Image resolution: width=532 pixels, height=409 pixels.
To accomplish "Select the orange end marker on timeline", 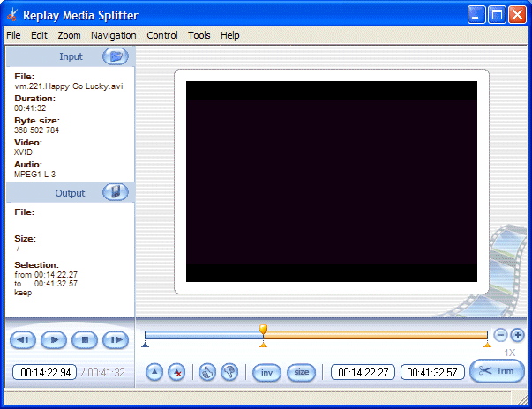I will 487,345.
